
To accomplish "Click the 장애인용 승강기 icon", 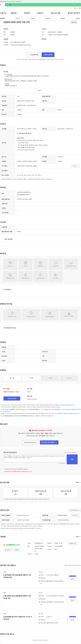I will [x=31, y=314].
